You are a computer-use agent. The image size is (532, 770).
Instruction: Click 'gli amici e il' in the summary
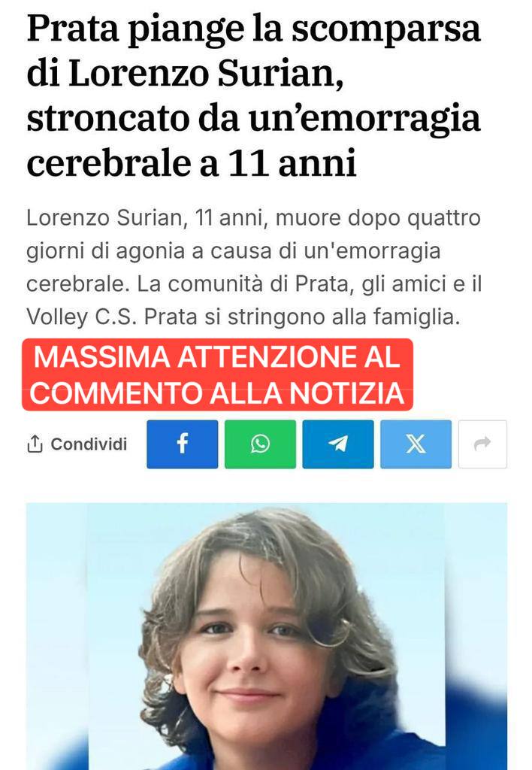coord(422,283)
